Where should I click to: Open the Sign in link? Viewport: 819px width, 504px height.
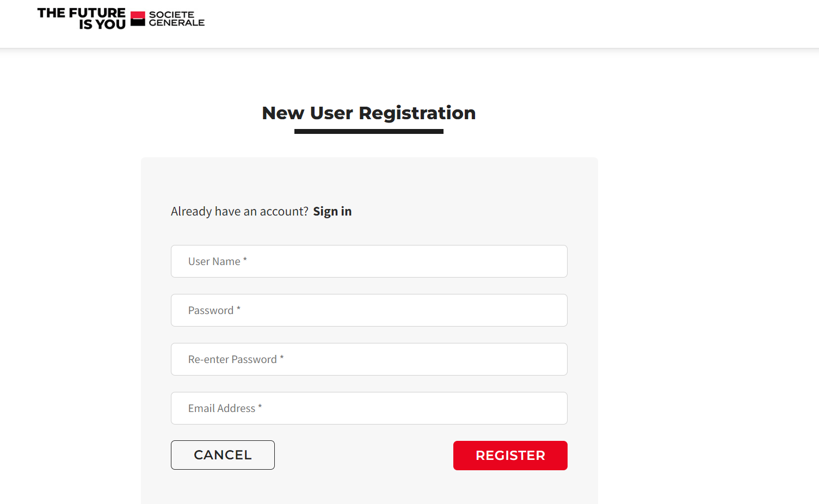(x=332, y=211)
